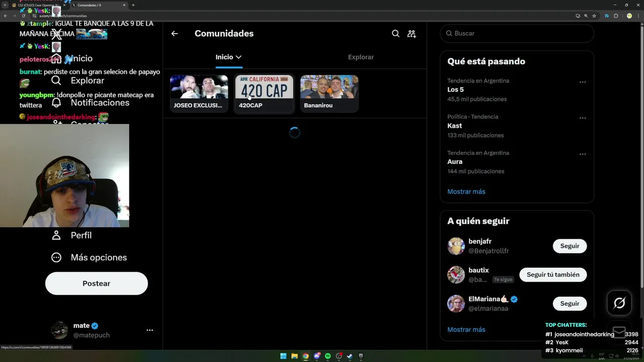The width and height of the screenshot is (644, 362).
Task: Click the Postear button
Action: [97, 284]
